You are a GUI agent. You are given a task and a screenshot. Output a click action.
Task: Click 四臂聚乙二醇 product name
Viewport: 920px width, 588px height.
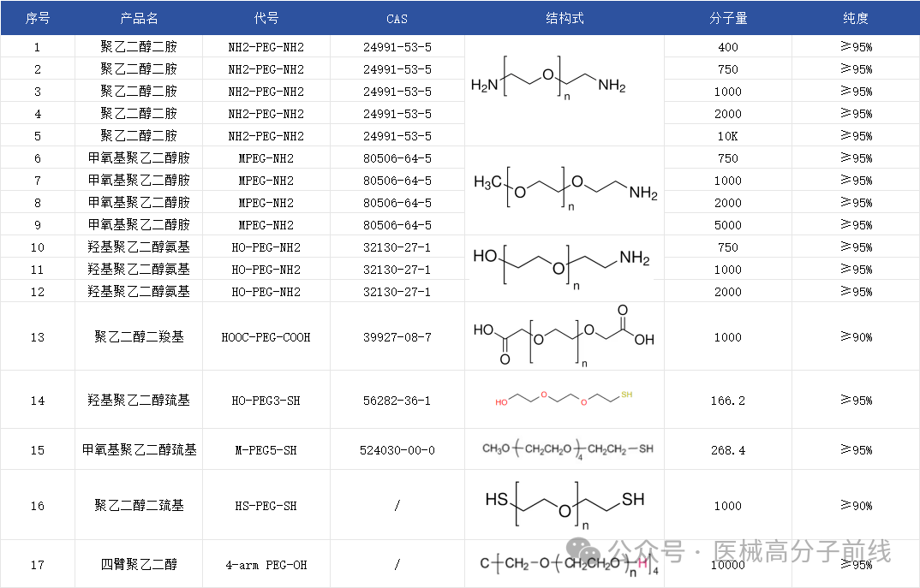pos(139,564)
